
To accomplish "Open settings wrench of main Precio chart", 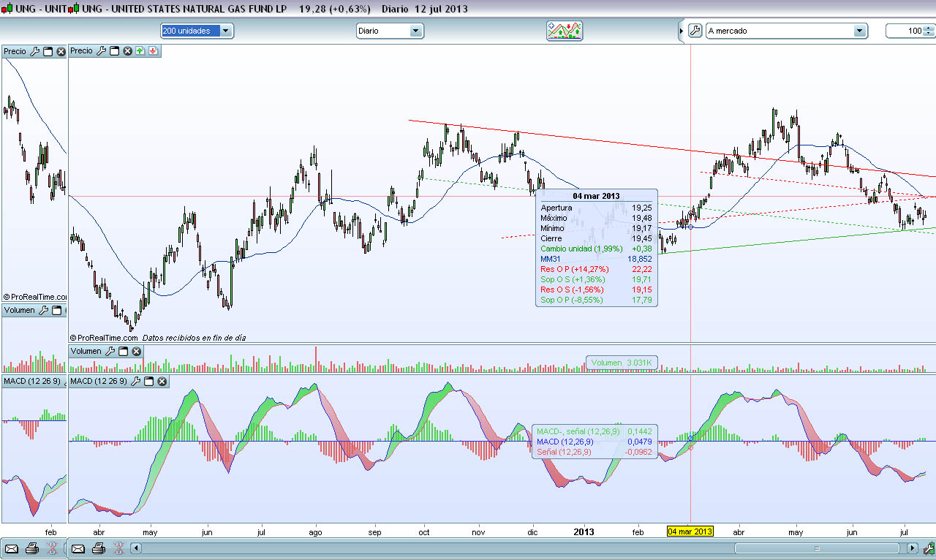I will point(102,51).
